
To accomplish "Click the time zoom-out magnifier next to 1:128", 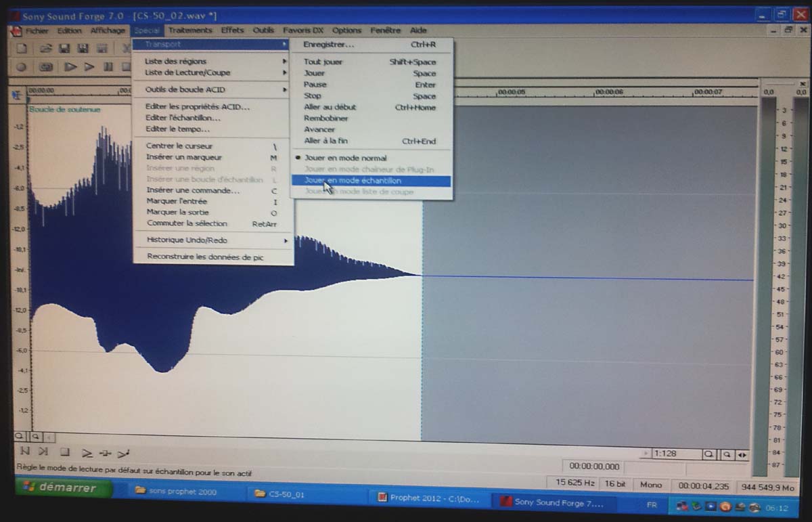I will click(x=710, y=454).
